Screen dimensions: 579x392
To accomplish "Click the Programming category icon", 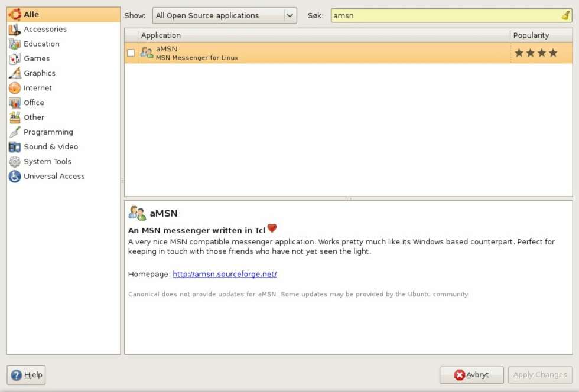I will [15, 132].
